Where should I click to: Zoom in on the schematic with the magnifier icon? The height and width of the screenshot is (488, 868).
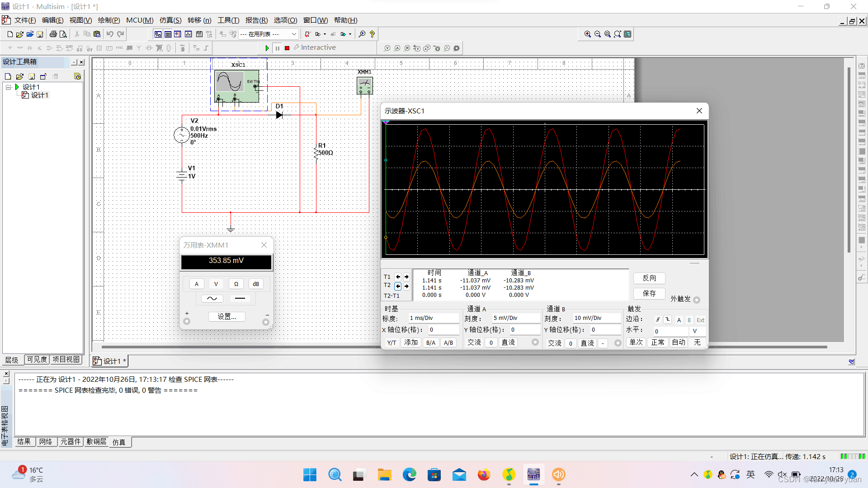[x=588, y=34]
